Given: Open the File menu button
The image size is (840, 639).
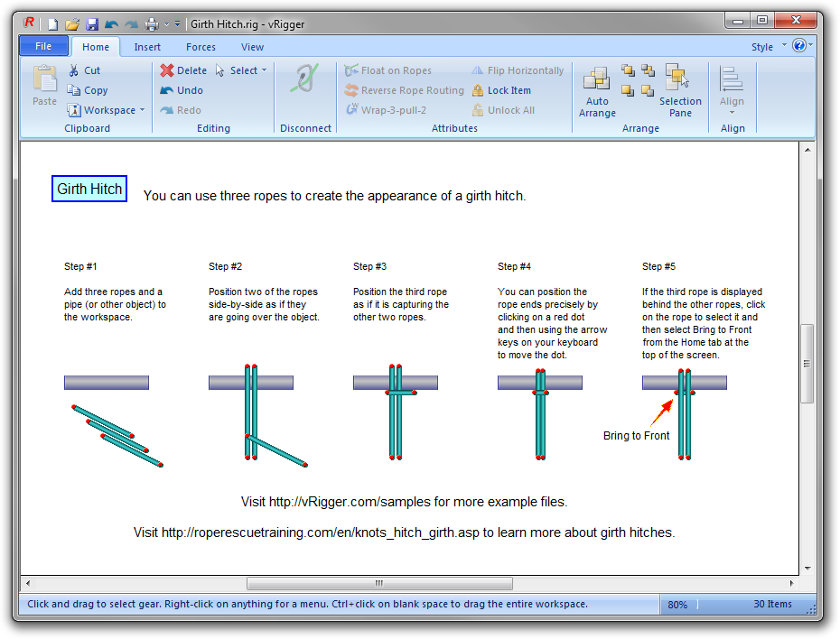Looking at the screenshot, I should tap(43, 47).
